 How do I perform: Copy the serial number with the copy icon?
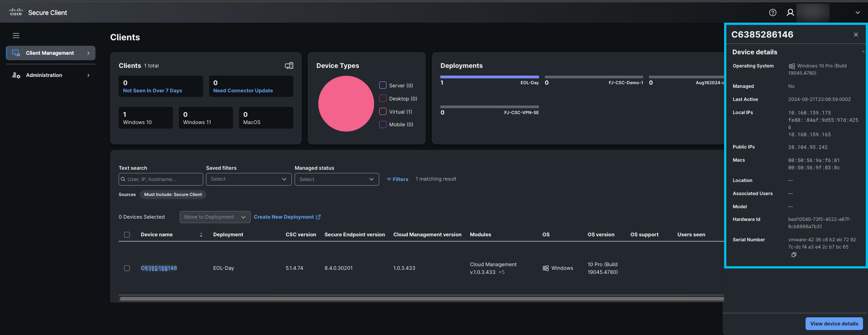pyautogui.click(x=794, y=255)
